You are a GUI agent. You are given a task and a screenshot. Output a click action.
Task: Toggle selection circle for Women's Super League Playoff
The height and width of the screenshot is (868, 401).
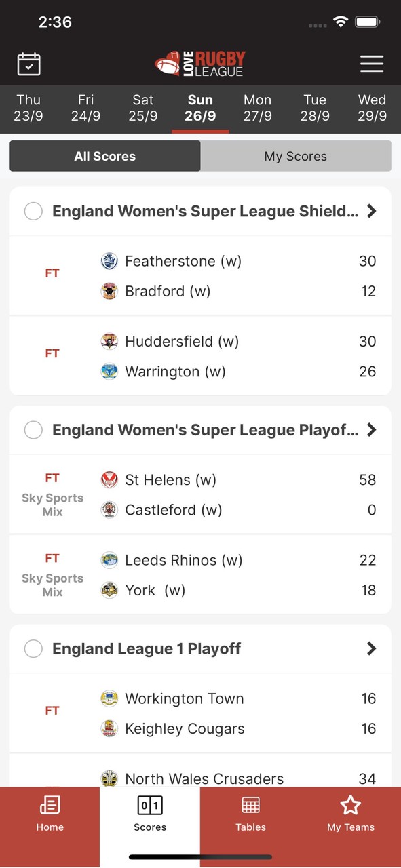click(x=33, y=429)
